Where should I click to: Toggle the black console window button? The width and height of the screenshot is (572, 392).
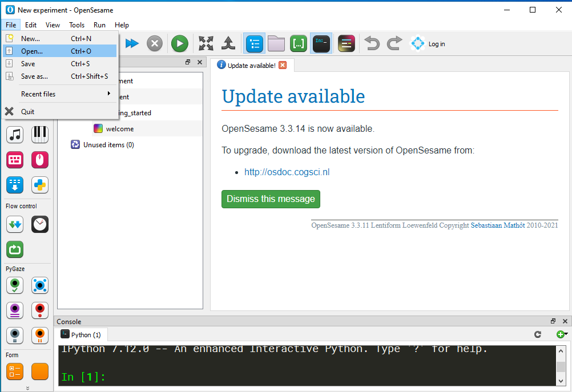pyautogui.click(x=321, y=44)
